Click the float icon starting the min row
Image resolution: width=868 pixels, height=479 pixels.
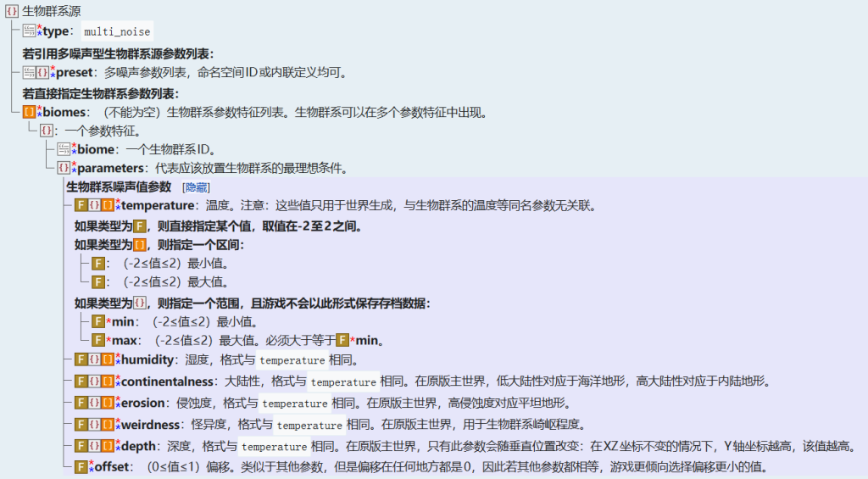pos(97,322)
